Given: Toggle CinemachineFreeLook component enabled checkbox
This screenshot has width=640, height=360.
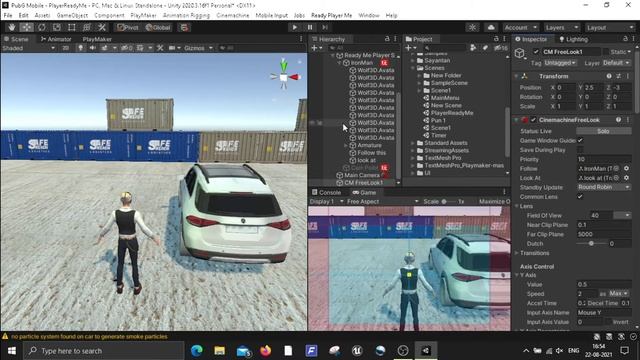Looking at the screenshot, I should tap(533, 120).
